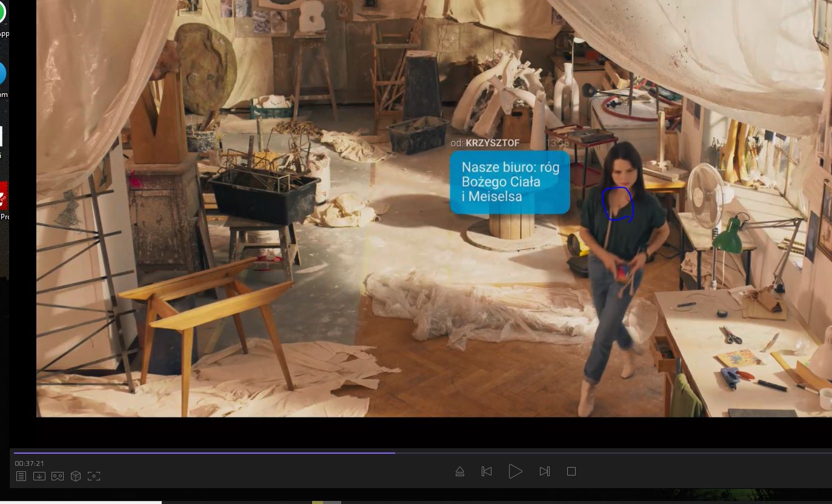
Task: Click the unplayed part of the seek bar
Action: (x=606, y=453)
